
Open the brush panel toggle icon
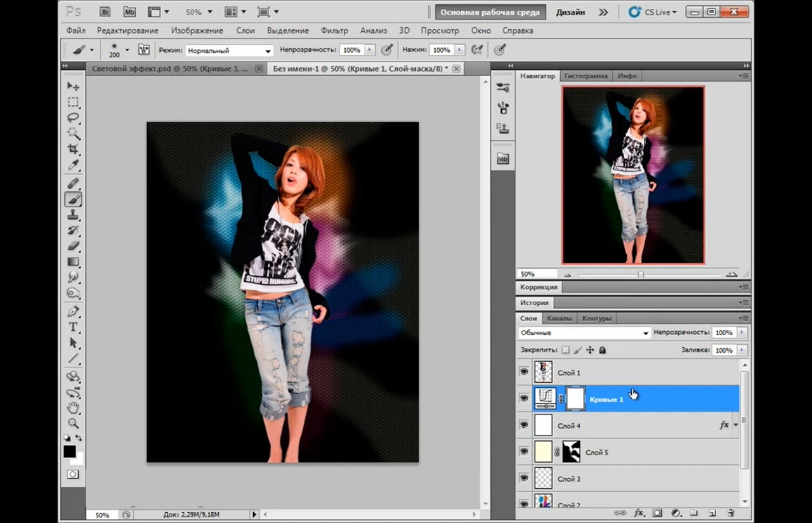144,50
